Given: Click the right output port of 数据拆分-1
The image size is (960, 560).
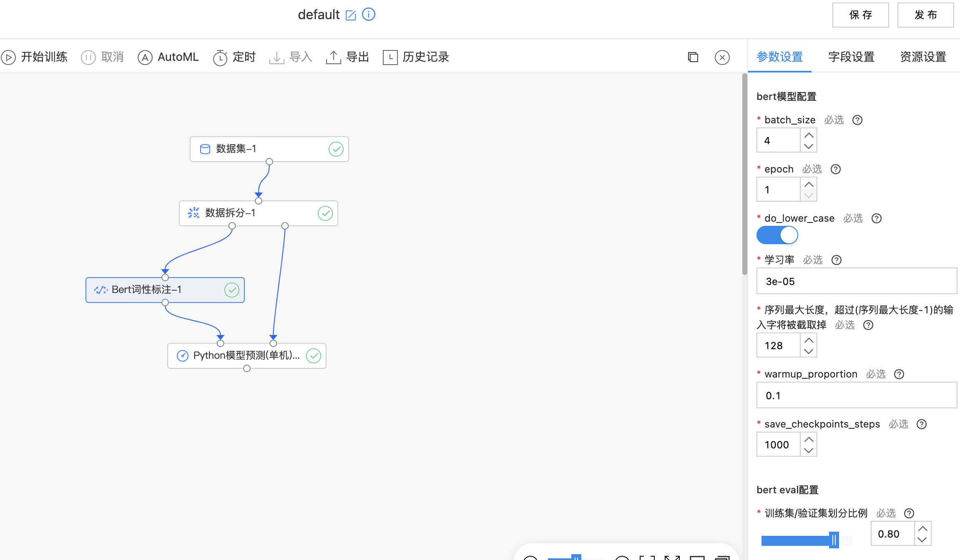Looking at the screenshot, I should tap(285, 226).
